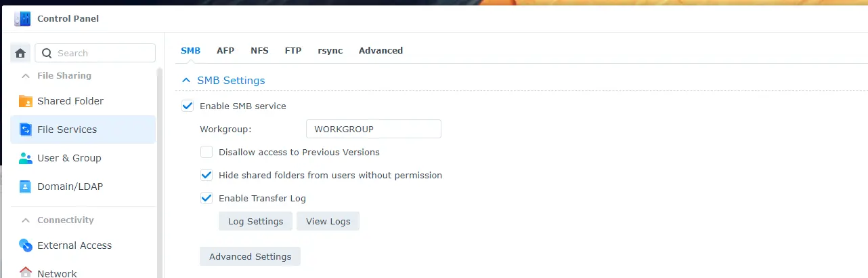Collapse the File Sharing sidebar group
The width and height of the screenshot is (868, 278).
pos(26,76)
